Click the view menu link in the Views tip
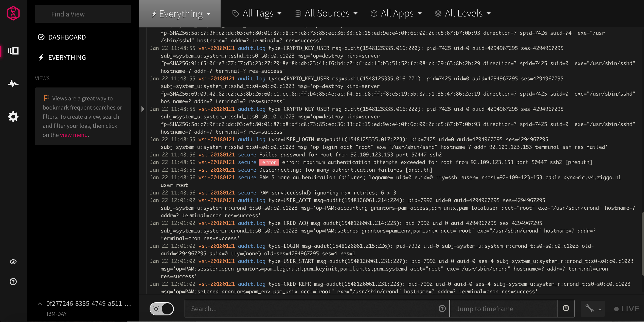Image resolution: width=644 pixels, height=322 pixels. pyautogui.click(x=74, y=135)
